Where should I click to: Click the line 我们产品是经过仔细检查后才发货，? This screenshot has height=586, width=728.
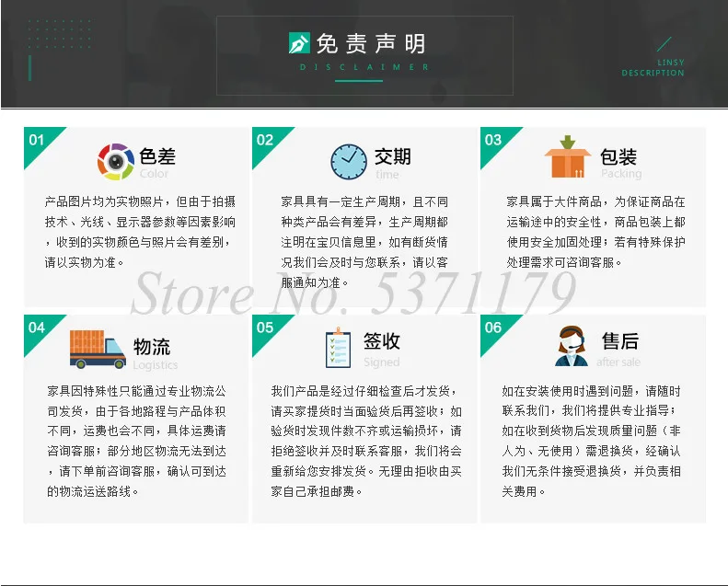364,391
